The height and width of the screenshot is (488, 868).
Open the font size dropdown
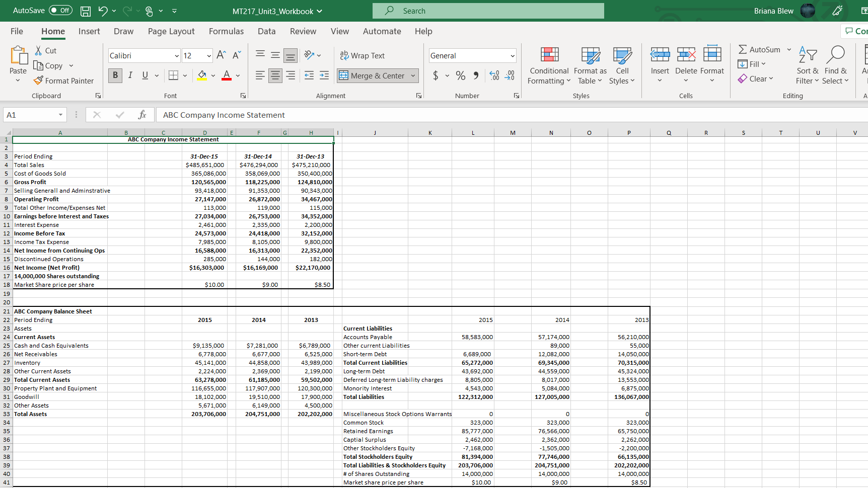[x=209, y=55]
